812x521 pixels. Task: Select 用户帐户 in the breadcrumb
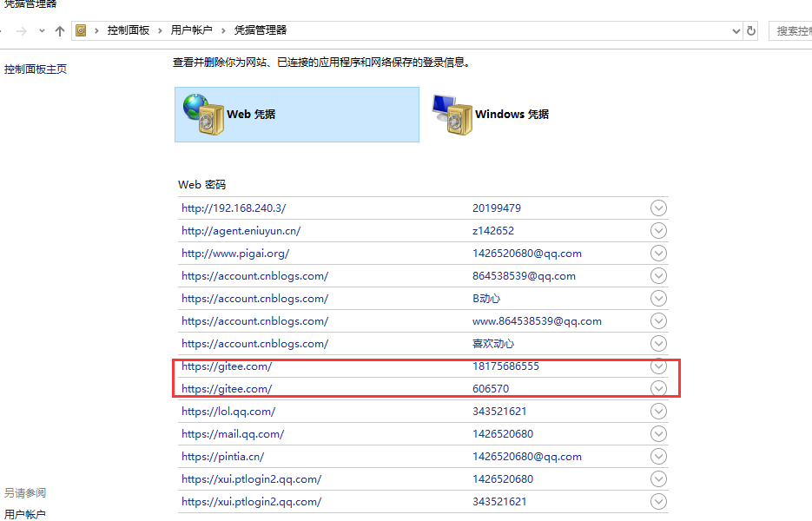click(x=192, y=30)
